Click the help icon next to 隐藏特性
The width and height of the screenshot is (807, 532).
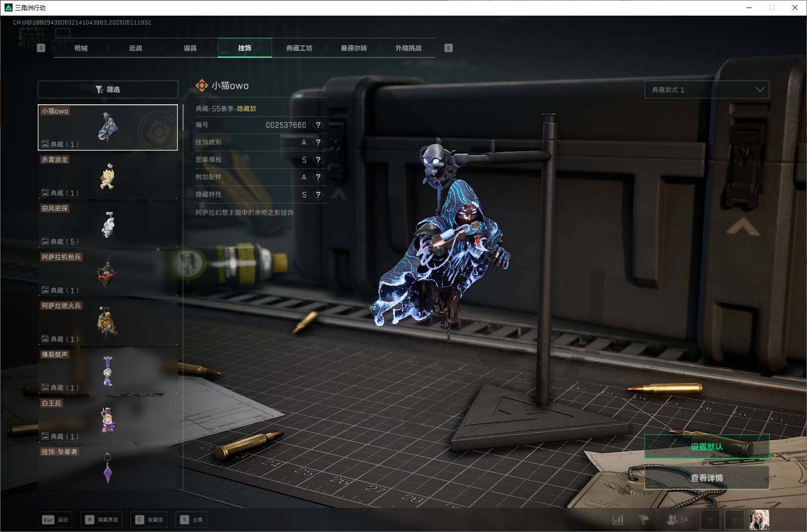(318, 194)
